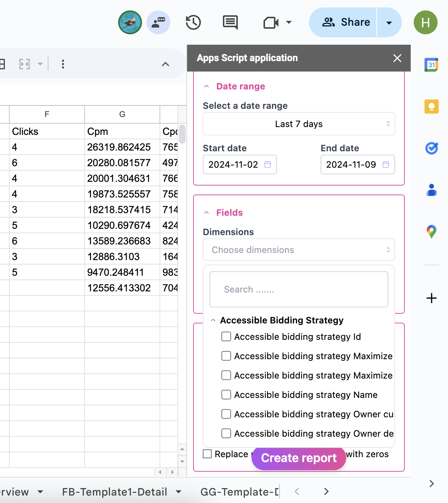Open Google Keep in the side panel

431,107
